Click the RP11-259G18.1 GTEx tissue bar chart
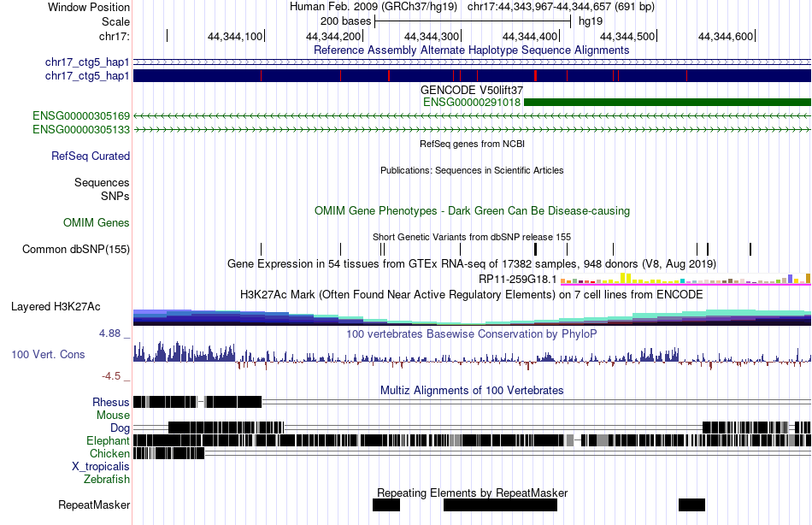Image resolution: width=812 pixels, height=525 pixels. 685,279
